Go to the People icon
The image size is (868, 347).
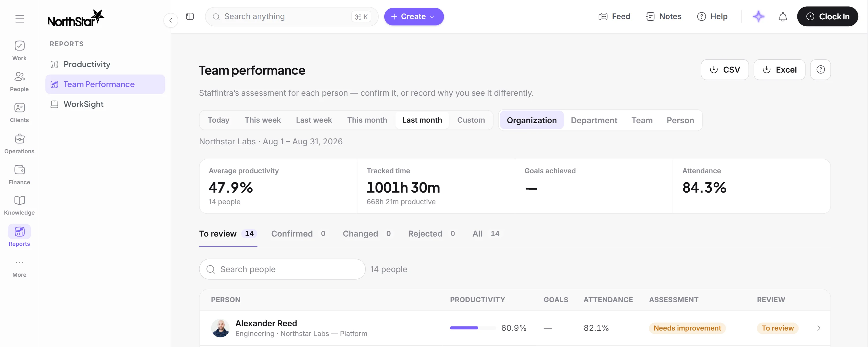point(20,76)
